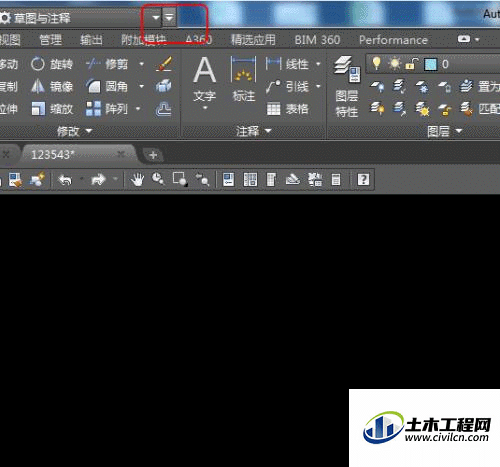
Task: Open Customize Quick Access Toolbar dropdown
Action: [169, 17]
